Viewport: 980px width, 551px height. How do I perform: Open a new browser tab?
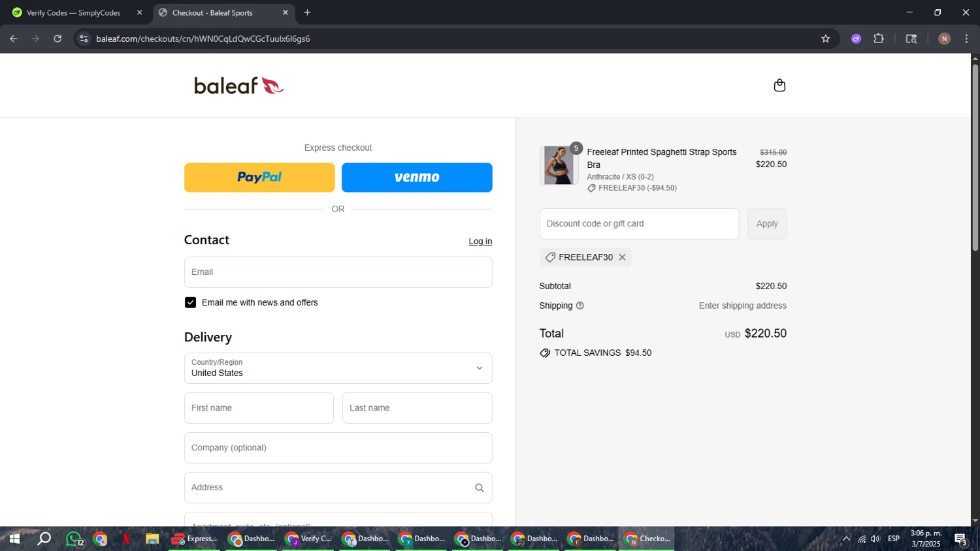[x=307, y=12]
